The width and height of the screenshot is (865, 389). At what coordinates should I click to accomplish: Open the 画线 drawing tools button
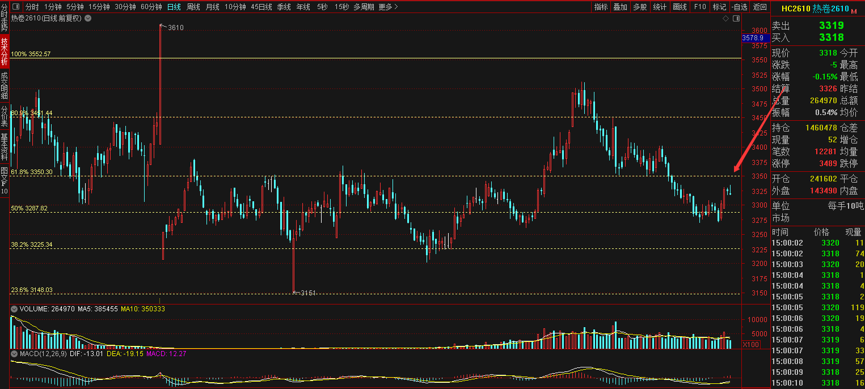(x=680, y=7)
